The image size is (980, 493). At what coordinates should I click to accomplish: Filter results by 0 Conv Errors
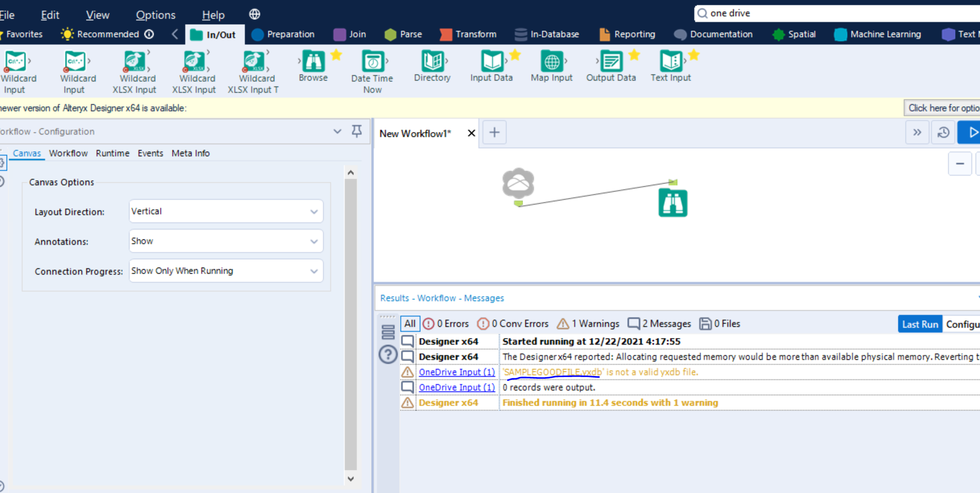click(513, 323)
